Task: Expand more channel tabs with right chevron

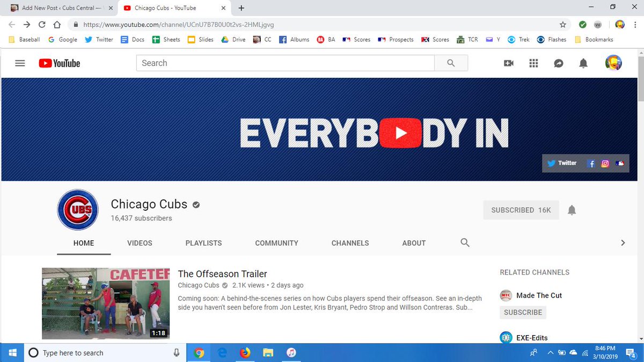Action: (x=623, y=242)
